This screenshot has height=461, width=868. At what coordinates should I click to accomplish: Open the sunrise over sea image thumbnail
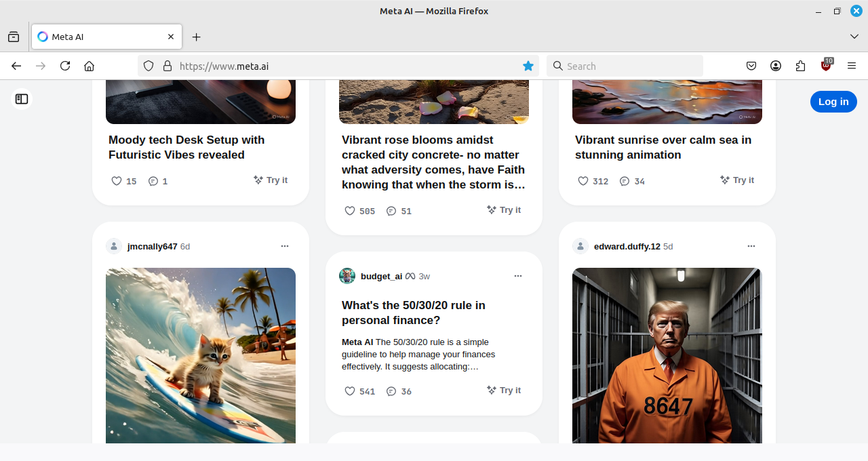pos(667,102)
